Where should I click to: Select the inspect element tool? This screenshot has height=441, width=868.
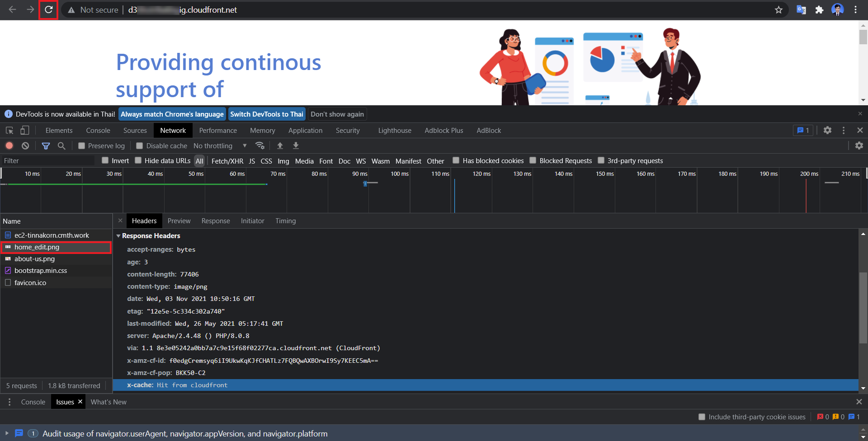[x=9, y=130]
